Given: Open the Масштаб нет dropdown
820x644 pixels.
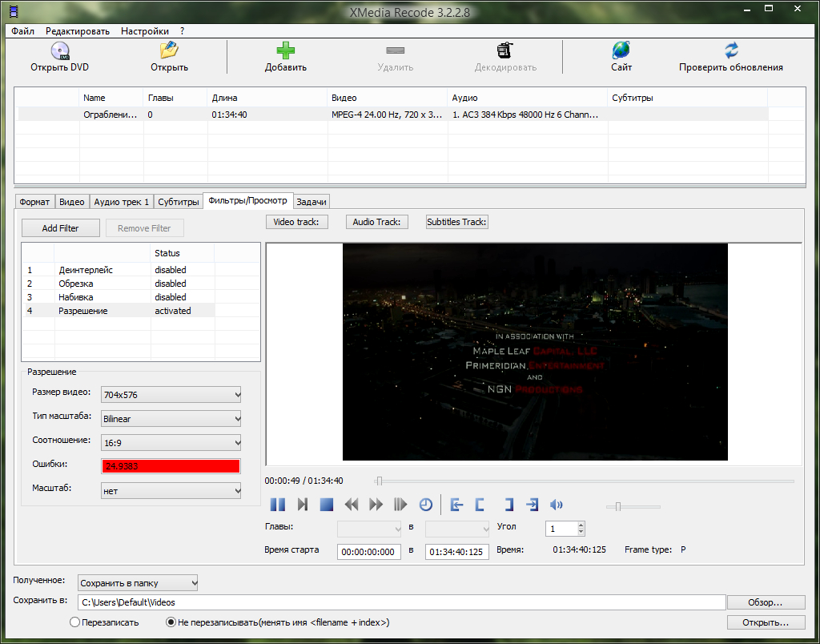Looking at the screenshot, I should (171, 491).
